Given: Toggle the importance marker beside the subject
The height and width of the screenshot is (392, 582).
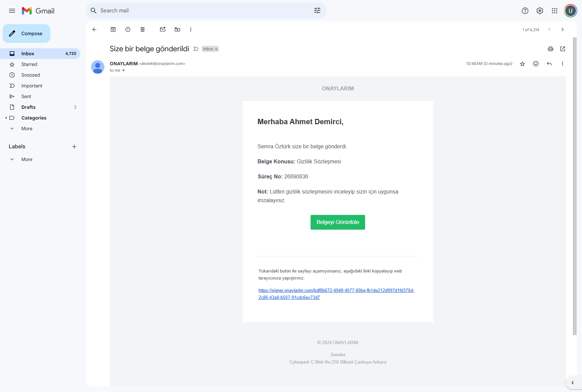Looking at the screenshot, I should click(x=196, y=49).
